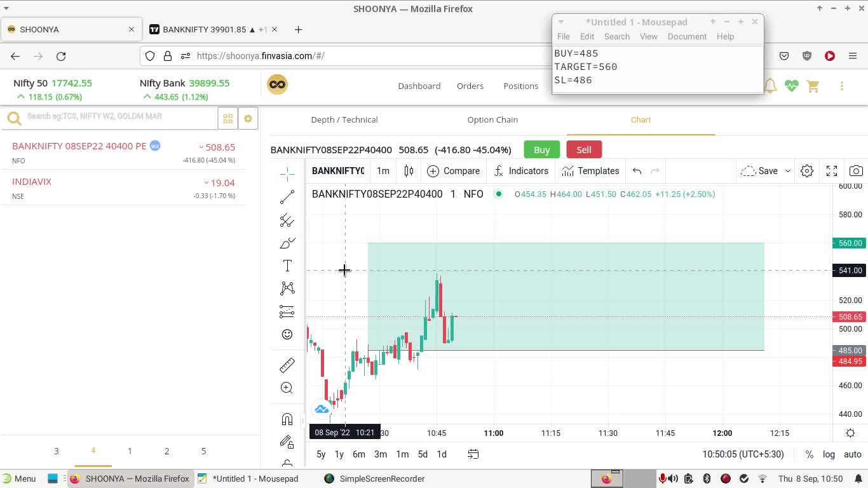
Task: Toggle stay in drawing mode lock-pencil
Action: click(x=287, y=442)
